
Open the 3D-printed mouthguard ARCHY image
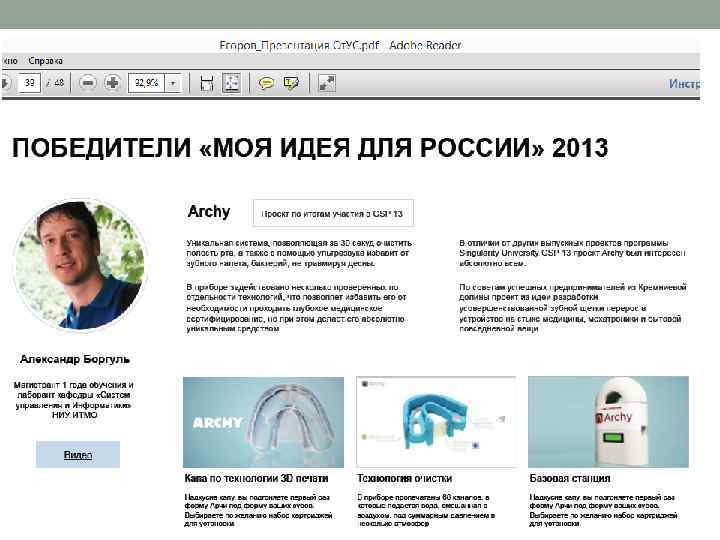click(x=263, y=422)
